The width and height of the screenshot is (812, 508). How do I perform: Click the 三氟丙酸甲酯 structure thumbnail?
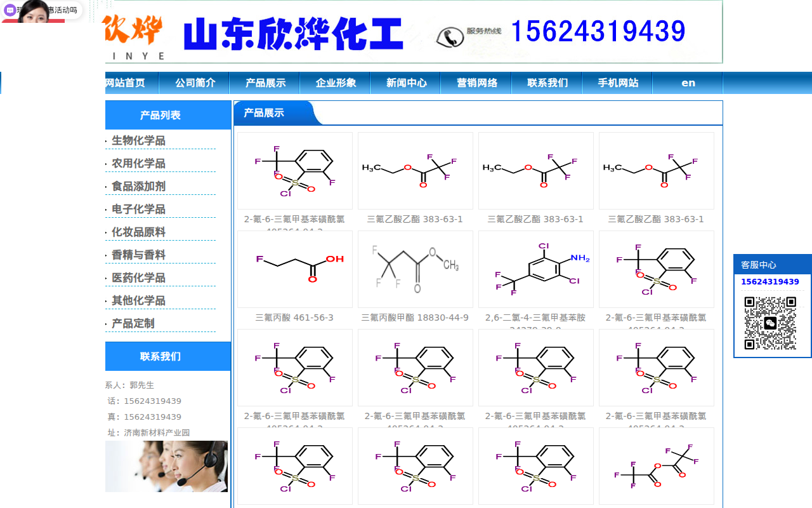pos(415,269)
